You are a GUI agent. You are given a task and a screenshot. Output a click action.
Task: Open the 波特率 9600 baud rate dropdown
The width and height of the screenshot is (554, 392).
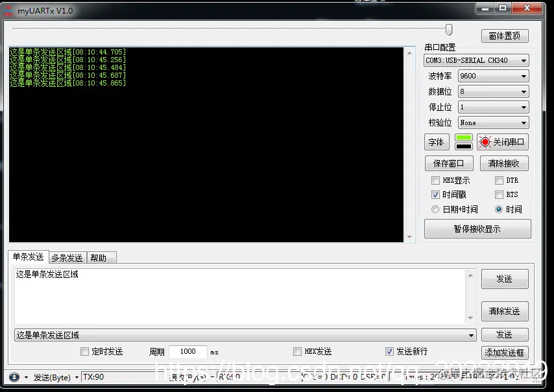[x=493, y=76]
